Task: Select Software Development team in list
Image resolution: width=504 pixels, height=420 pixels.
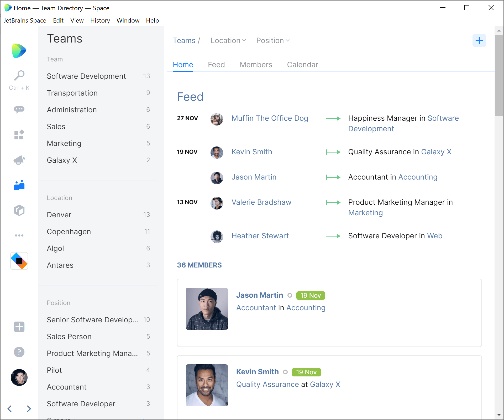Action: (x=98, y=76)
